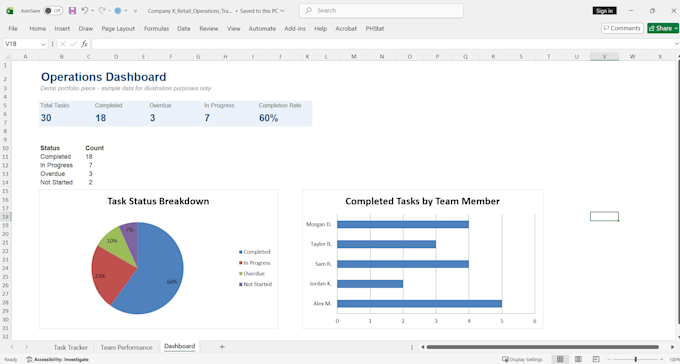Click the Insert Function fx icon

(x=85, y=44)
